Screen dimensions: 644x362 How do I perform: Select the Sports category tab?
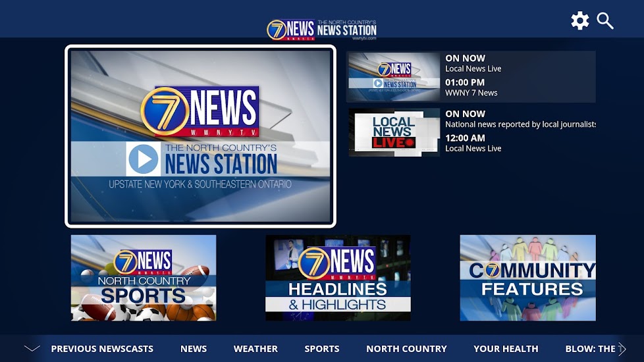pos(322,349)
